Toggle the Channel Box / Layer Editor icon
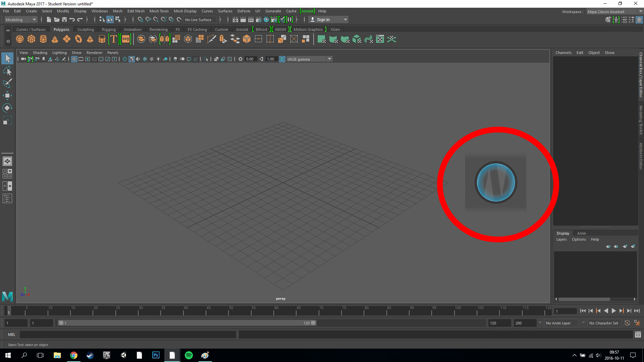Screen dimensions: 644x362 click(x=639, y=20)
